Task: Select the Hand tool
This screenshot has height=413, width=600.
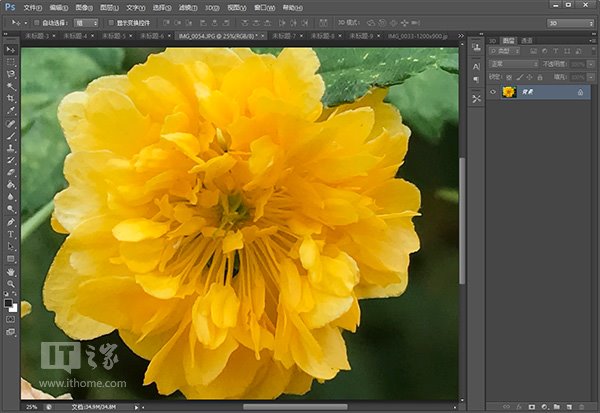Action: click(10, 271)
